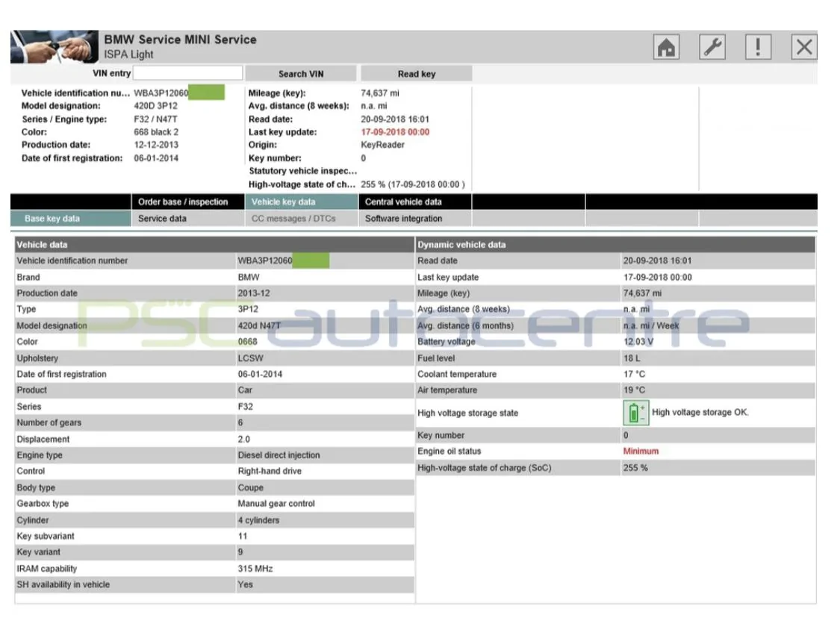840x618 pixels.
Task: Click the SH availability value Yes
Action: pyautogui.click(x=246, y=585)
